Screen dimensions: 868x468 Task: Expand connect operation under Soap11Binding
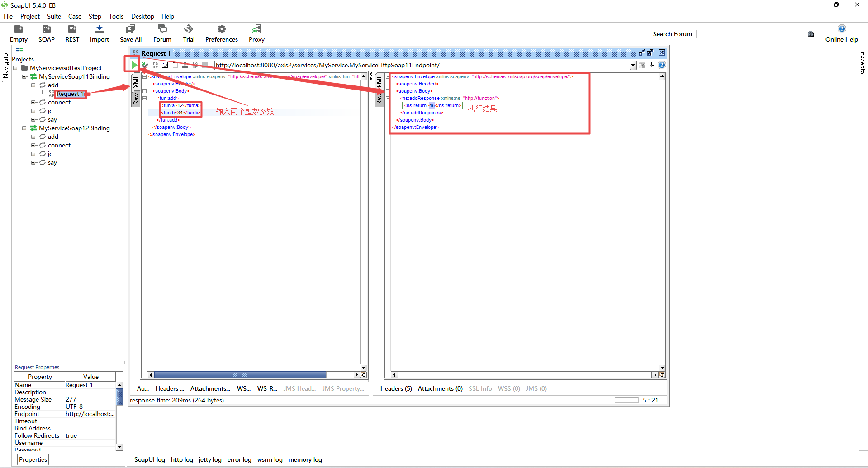(33, 102)
